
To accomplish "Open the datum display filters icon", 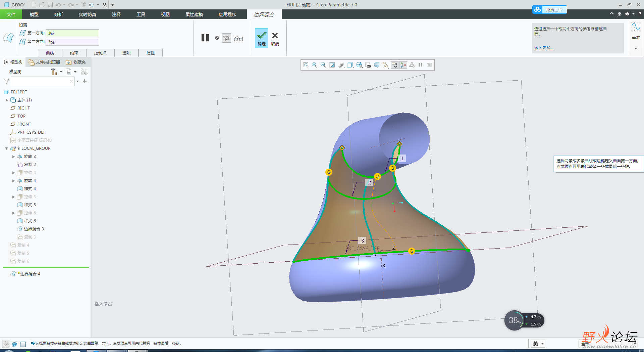I will 386,65.
